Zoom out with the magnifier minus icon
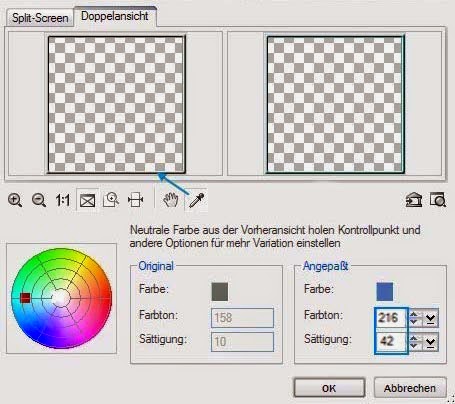 click(x=39, y=200)
